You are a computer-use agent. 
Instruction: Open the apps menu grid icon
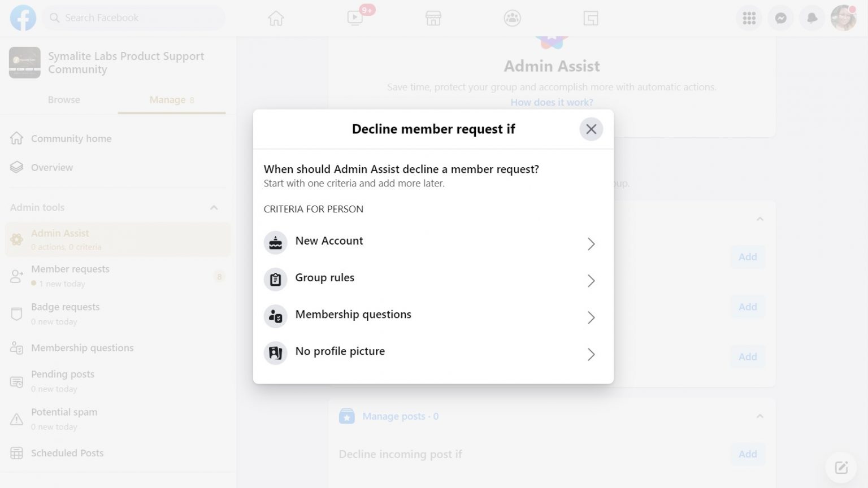[749, 18]
